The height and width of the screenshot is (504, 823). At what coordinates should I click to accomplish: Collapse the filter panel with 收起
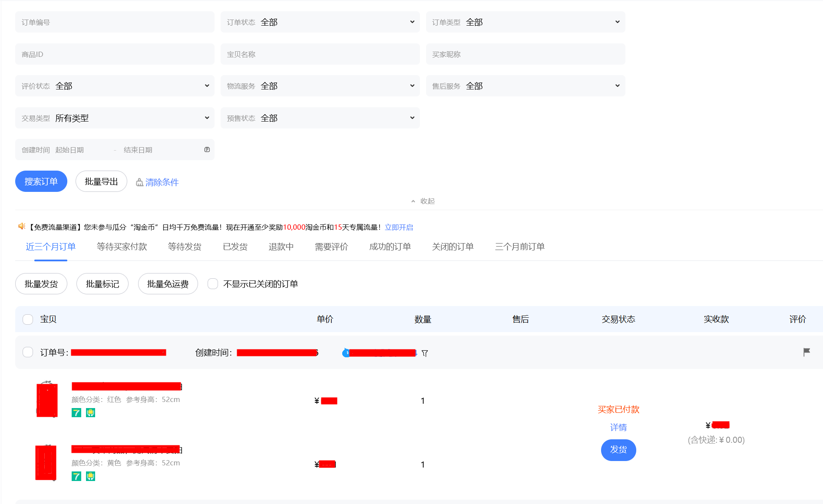[x=423, y=201]
